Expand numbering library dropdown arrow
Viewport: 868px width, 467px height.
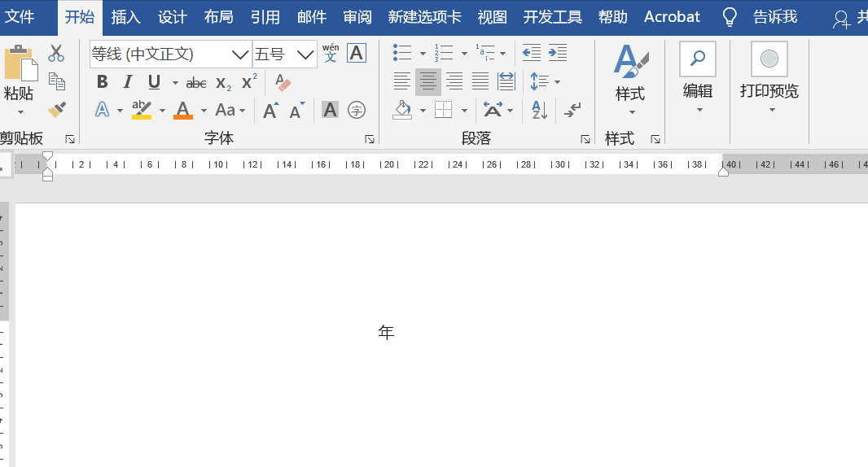(464, 54)
